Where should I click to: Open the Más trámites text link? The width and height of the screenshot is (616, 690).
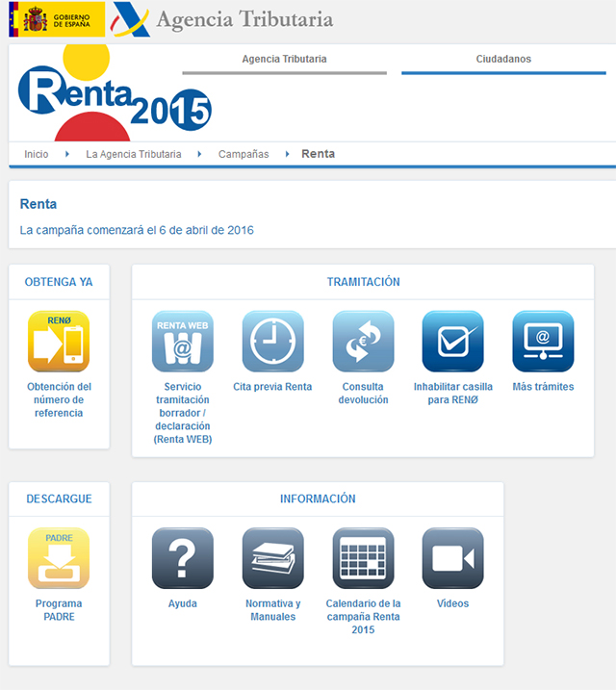(543, 386)
